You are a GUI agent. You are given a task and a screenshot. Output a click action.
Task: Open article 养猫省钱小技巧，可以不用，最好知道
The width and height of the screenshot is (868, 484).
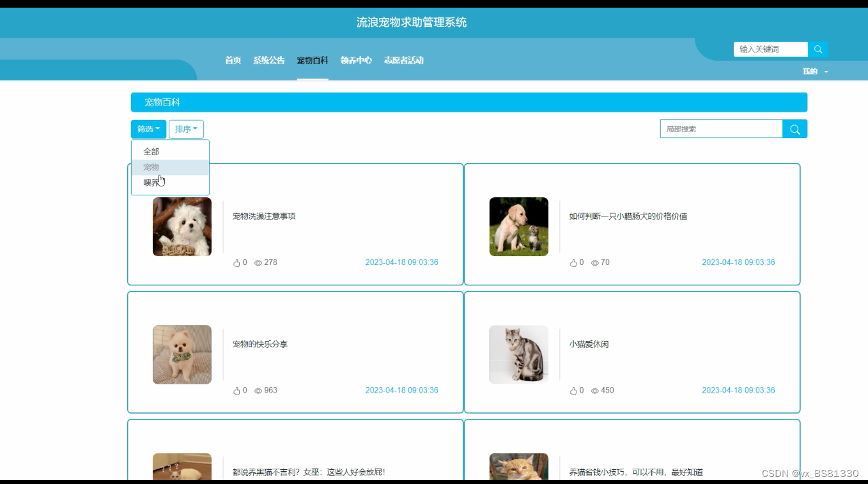tap(636, 473)
